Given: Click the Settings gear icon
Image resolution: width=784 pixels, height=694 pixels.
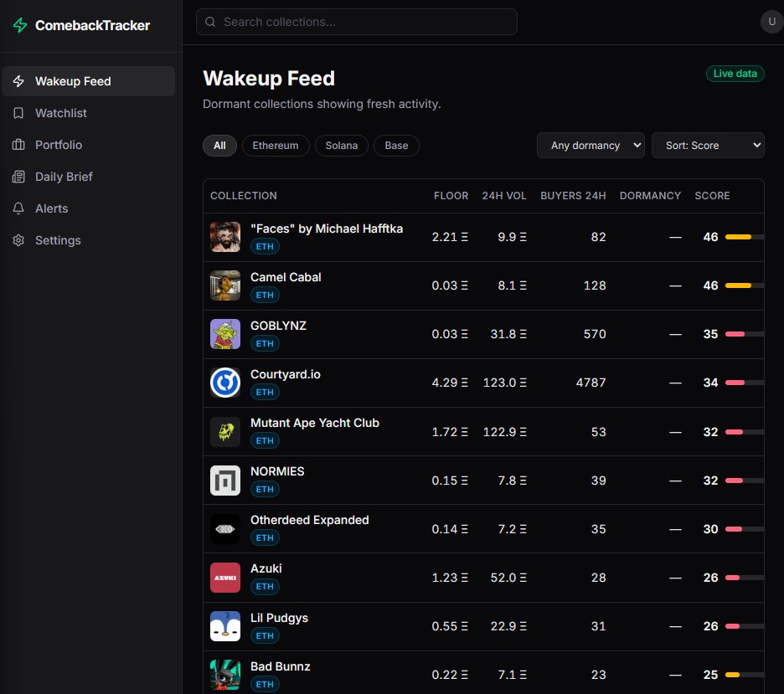Looking at the screenshot, I should point(18,240).
